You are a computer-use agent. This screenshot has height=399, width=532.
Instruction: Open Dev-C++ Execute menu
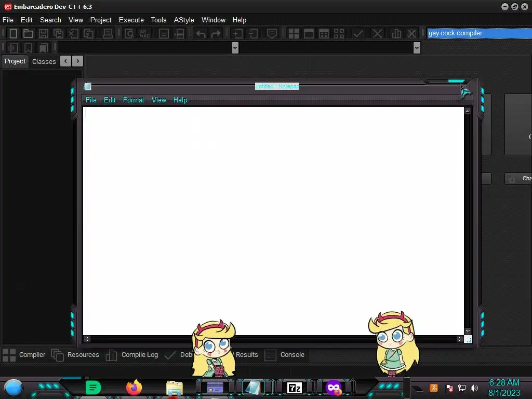[131, 20]
